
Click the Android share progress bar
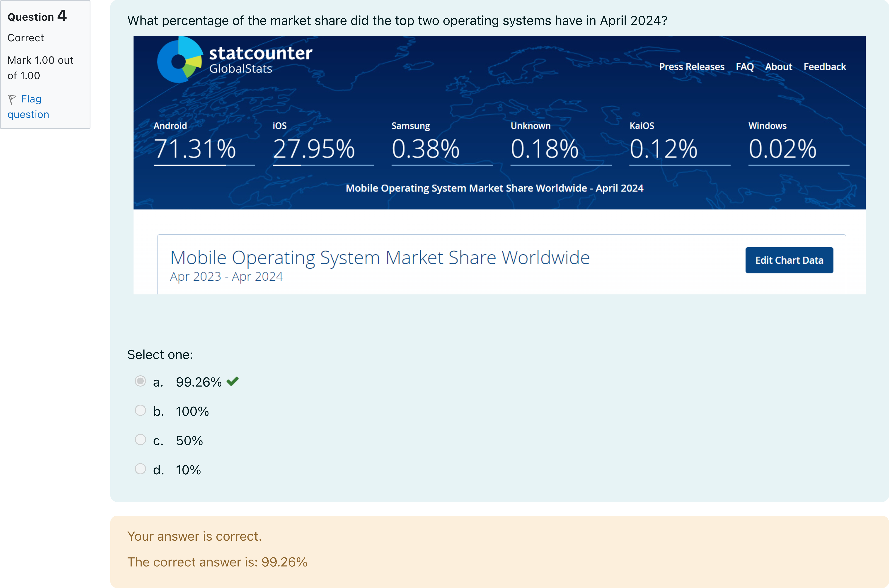(204, 165)
